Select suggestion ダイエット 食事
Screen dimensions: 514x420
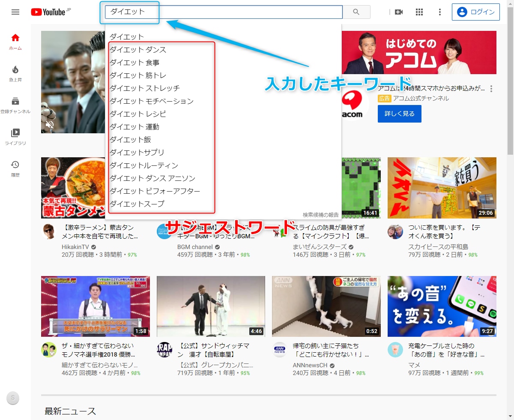[x=223, y=63]
